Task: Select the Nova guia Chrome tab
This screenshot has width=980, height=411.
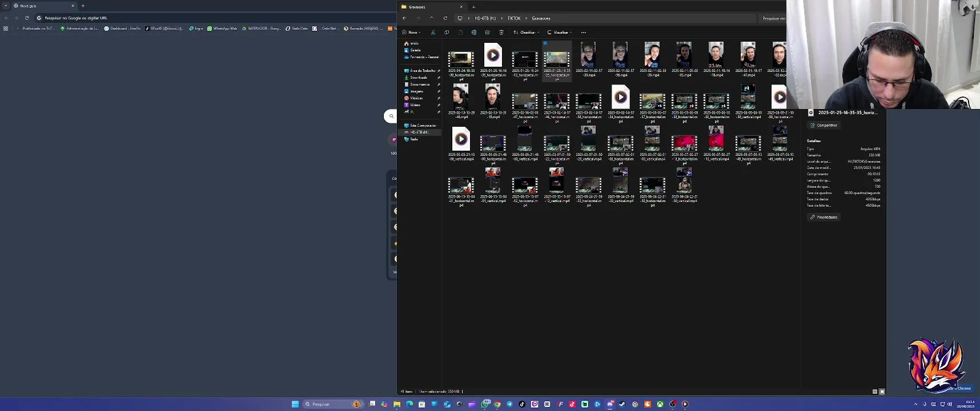Action: tap(45, 6)
